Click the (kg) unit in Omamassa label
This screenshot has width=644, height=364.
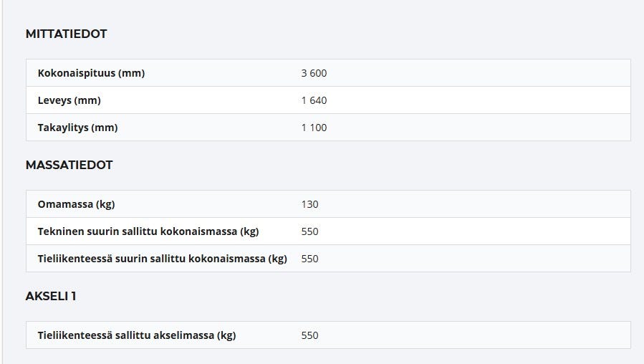[x=105, y=204]
